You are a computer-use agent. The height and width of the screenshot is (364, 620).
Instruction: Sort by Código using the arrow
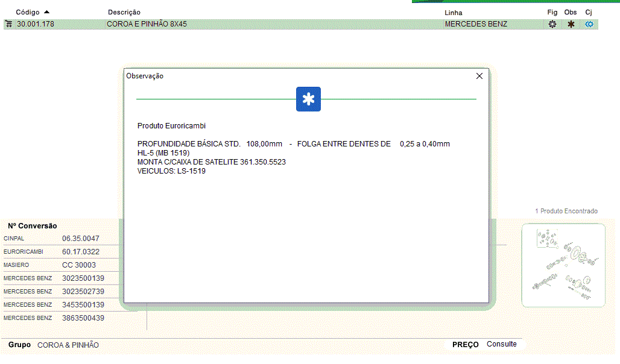click(47, 12)
